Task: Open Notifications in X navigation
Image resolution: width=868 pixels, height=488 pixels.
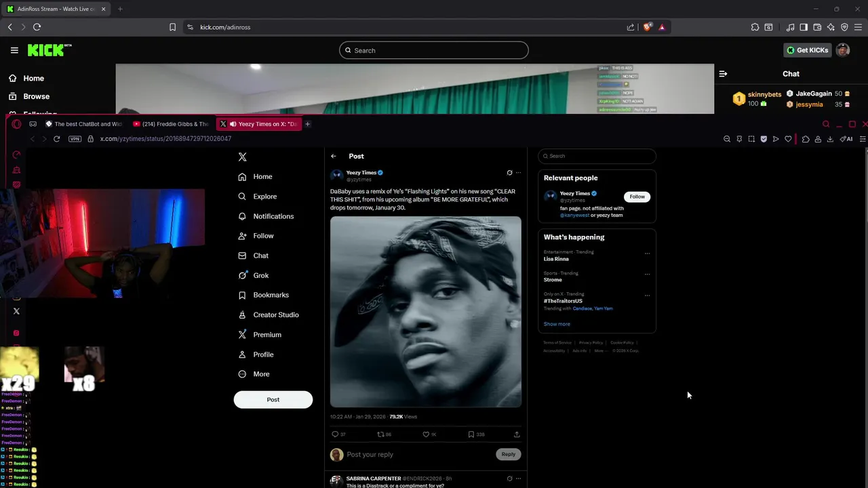Action: pyautogui.click(x=266, y=216)
